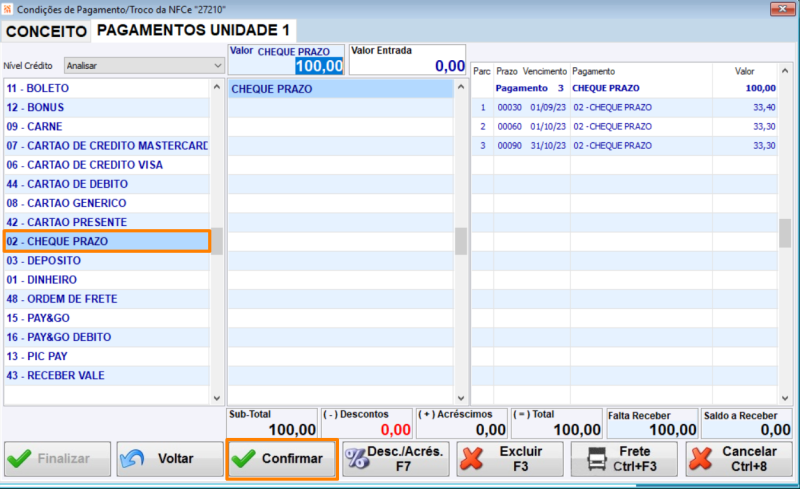Click the red X icon on Excluir F3
The height and width of the screenshot is (489, 800).
point(471,458)
